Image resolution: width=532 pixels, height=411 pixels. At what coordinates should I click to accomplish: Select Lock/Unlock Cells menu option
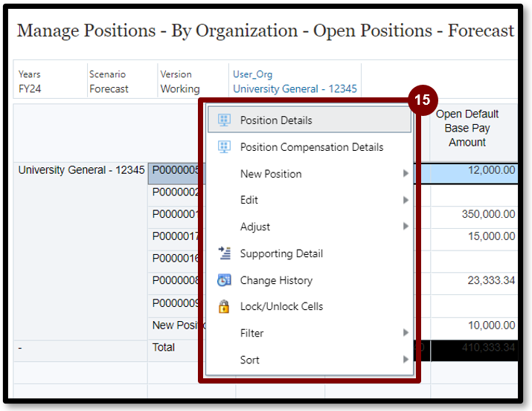281,306
